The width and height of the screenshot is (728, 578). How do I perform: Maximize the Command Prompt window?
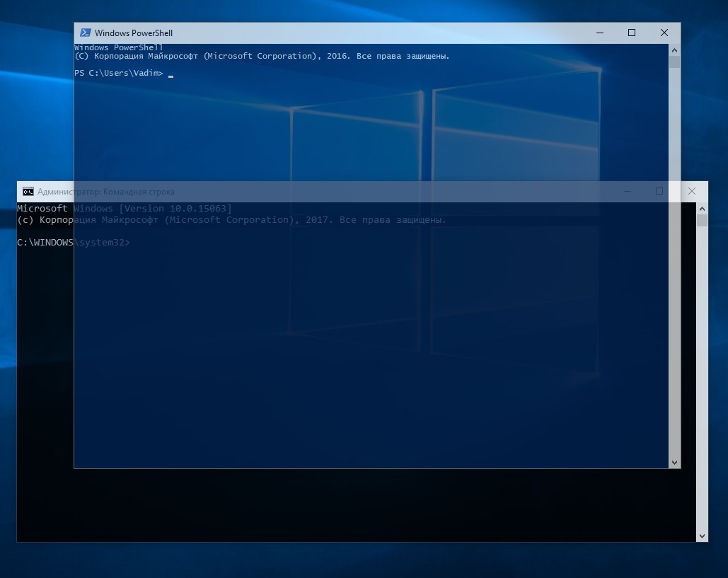point(659,191)
